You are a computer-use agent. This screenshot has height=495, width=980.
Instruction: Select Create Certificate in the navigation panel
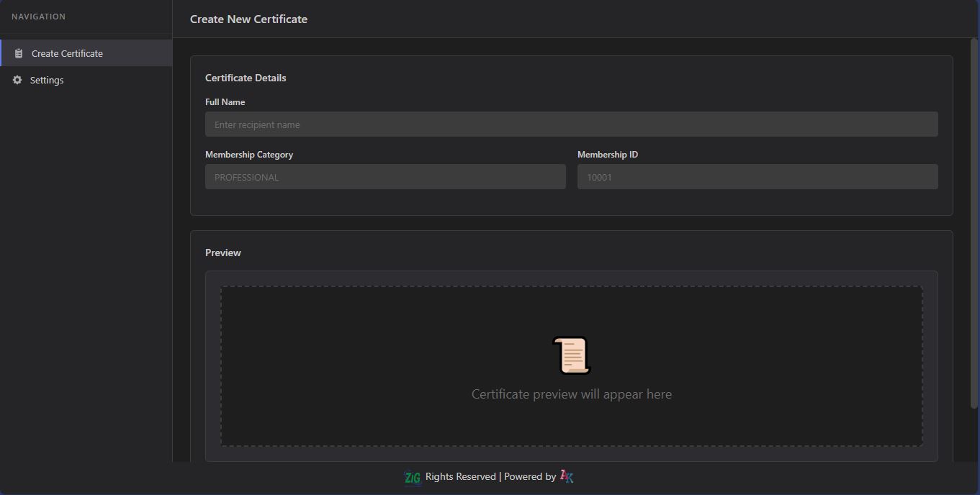pyautogui.click(x=67, y=53)
